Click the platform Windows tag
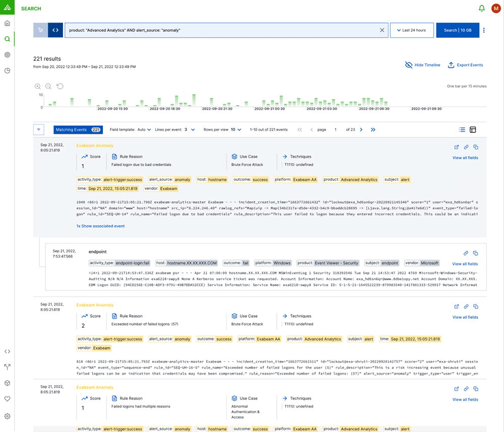504x432 pixels. 273,263
